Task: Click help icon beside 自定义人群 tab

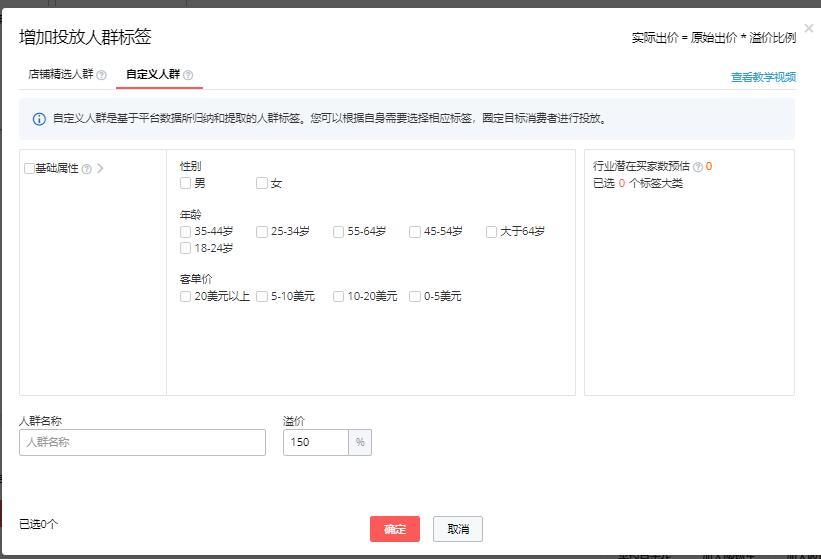Action: (x=188, y=75)
